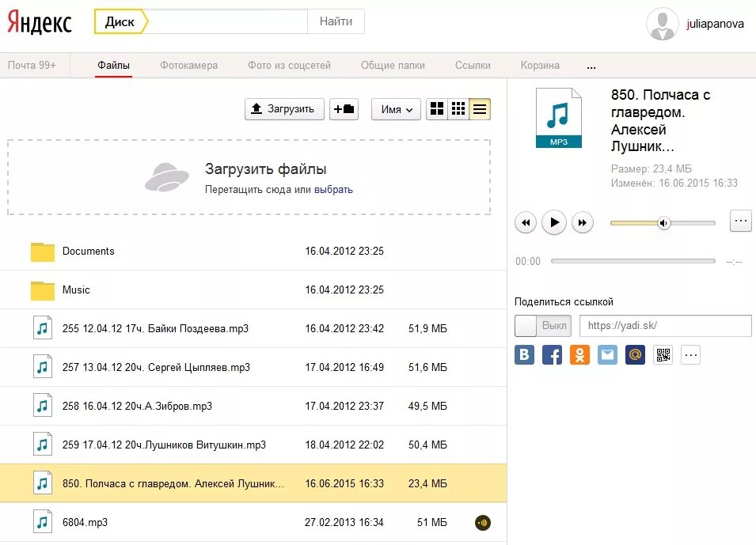
Task: Click the Диск service label
Action: [x=120, y=21]
